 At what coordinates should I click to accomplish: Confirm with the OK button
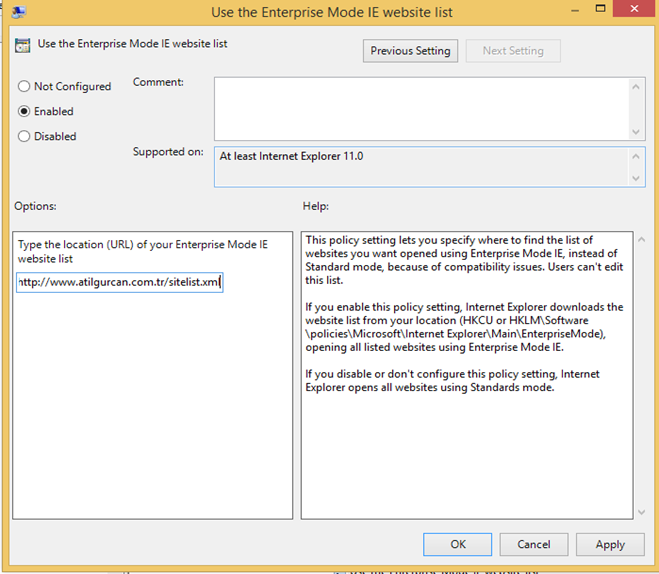[457, 544]
